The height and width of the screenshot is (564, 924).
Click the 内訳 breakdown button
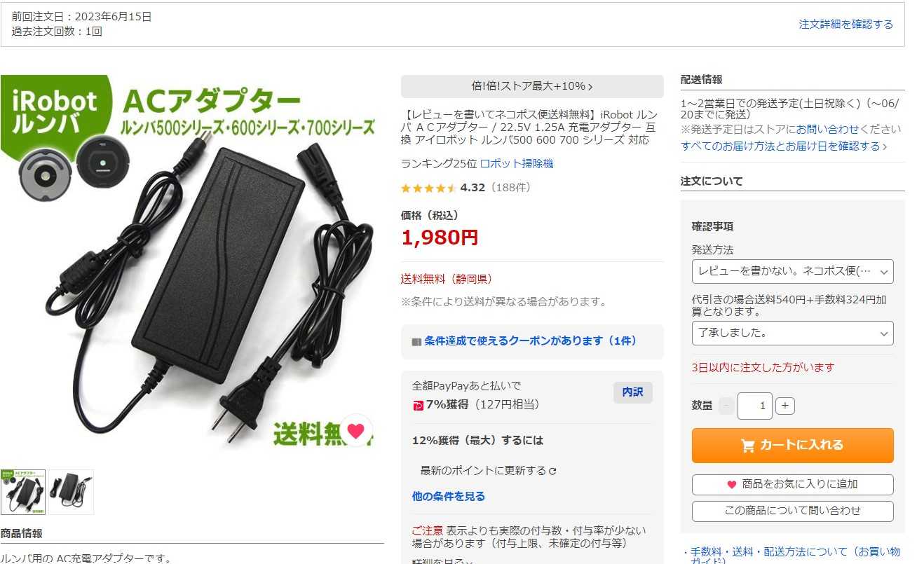[632, 392]
